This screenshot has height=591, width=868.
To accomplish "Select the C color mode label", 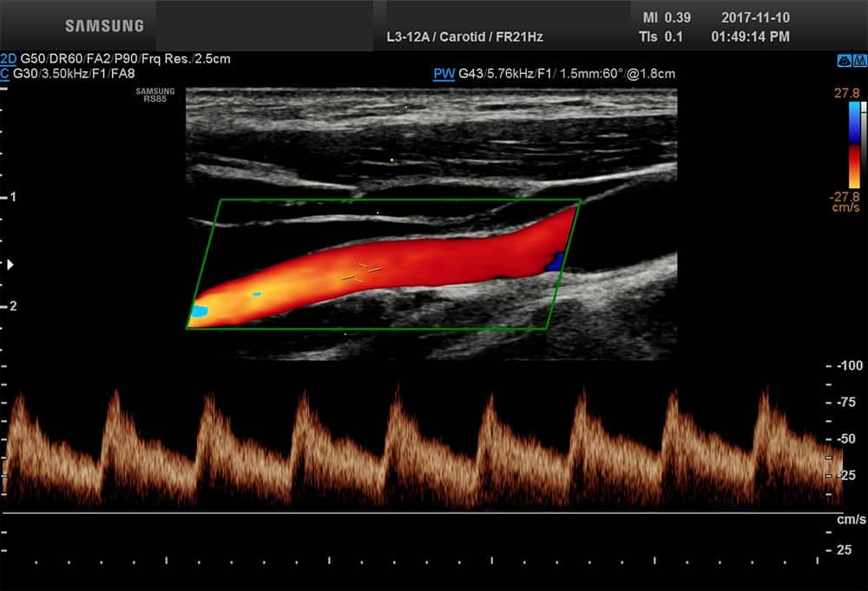I will [x=6, y=74].
